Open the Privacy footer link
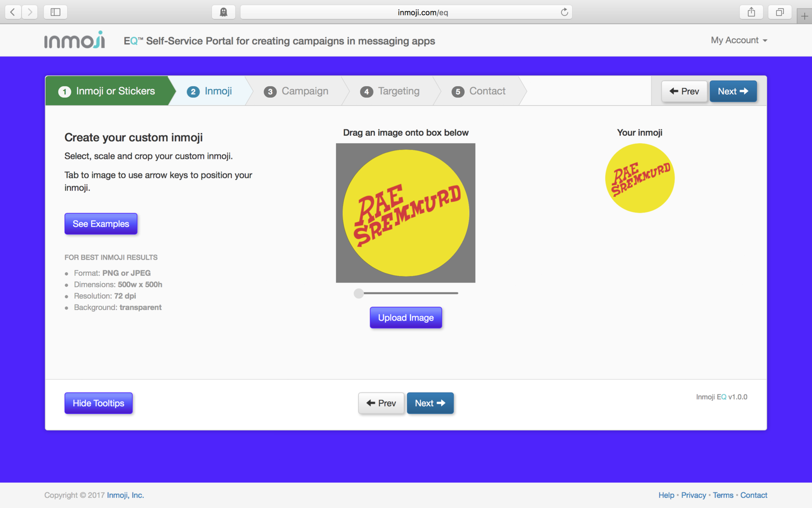This screenshot has width=812, height=508. (694, 495)
